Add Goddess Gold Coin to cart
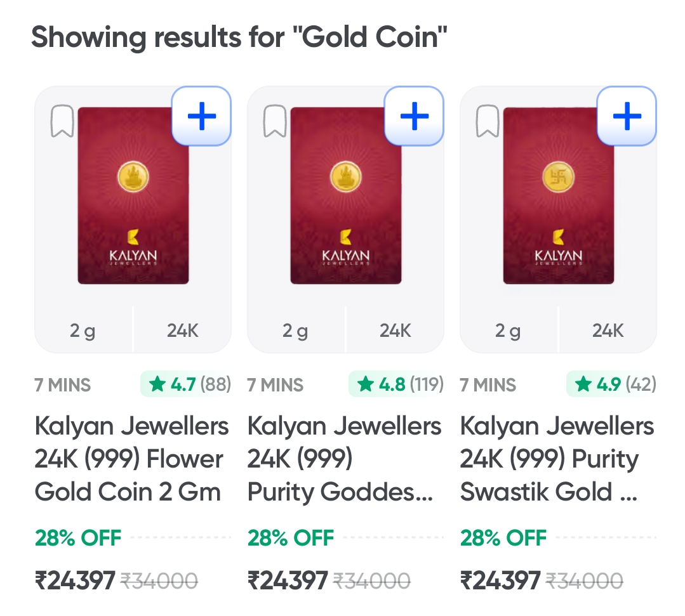The height and width of the screenshot is (616, 685). coord(415,116)
